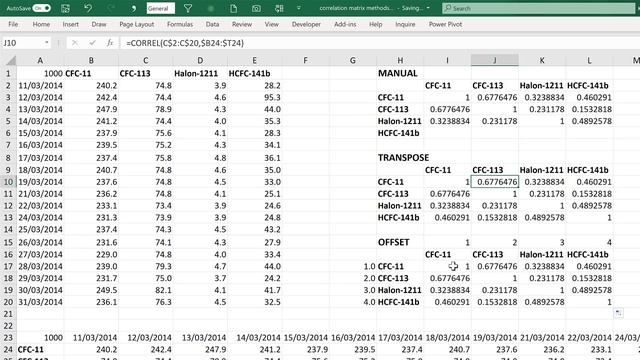Image resolution: width=640 pixels, height=360 pixels.
Task: Select cell B1 labeled CFC-11
Action: [91, 73]
